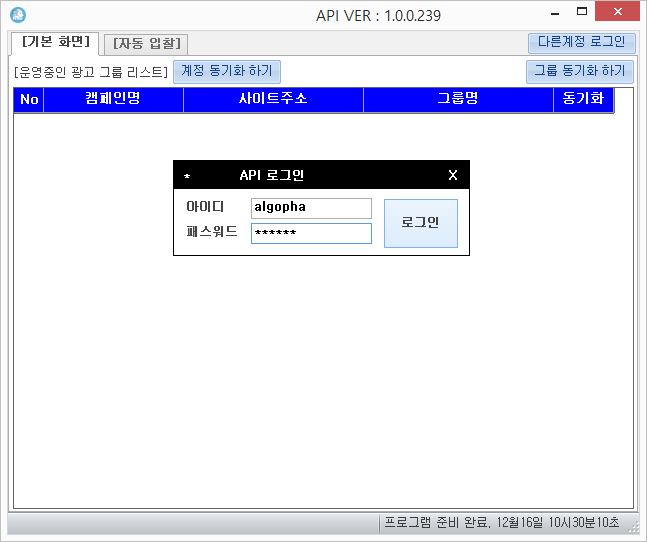Switch to the 기본 화면 tab
This screenshot has height=542, width=647.
coord(56,42)
